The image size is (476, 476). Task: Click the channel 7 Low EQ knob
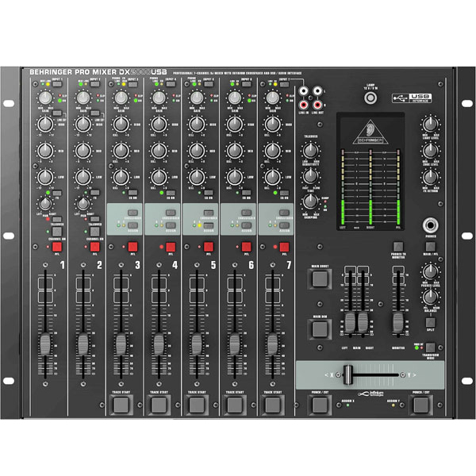pos(272,177)
